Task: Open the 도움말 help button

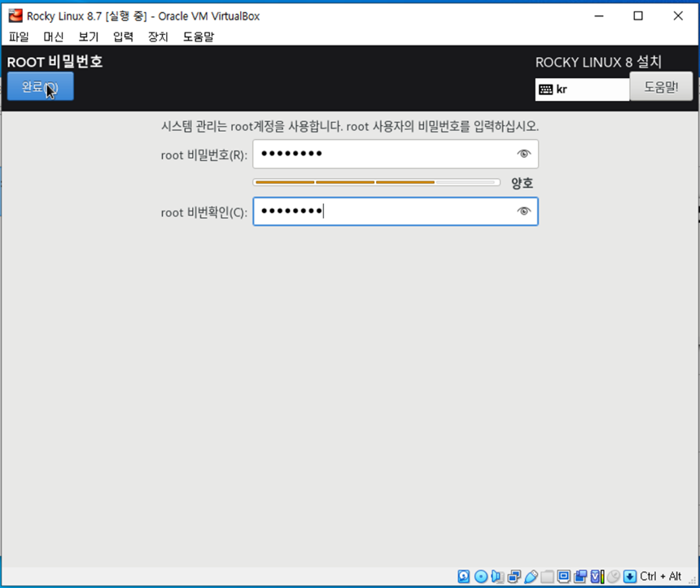Action: coord(661,87)
